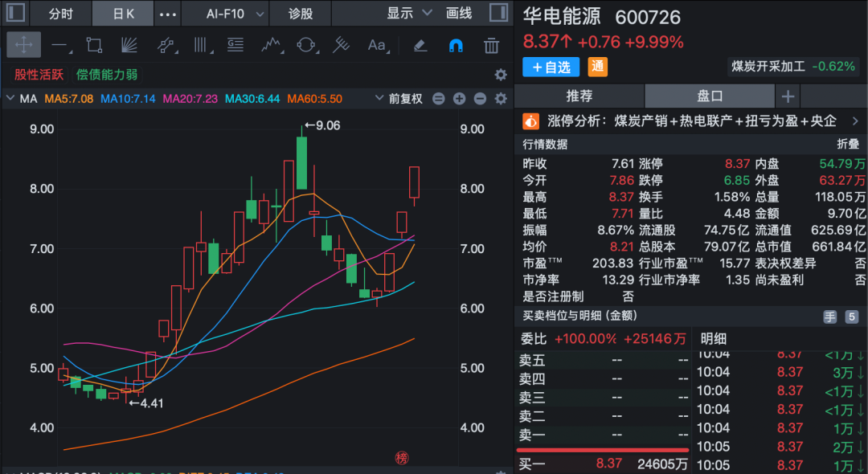Click the MA20:7.23 indicator value
Viewport: 868px width, 474px height.
tap(190, 99)
